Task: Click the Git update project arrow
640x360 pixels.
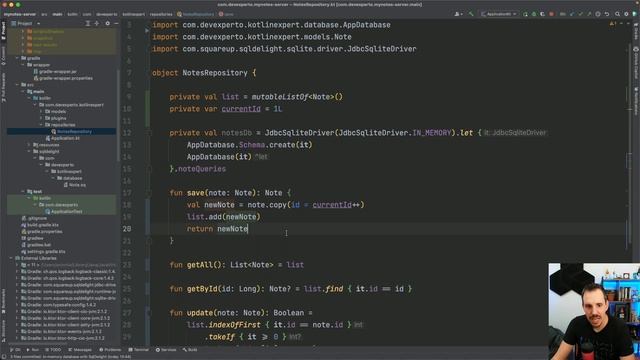Action: [572, 14]
